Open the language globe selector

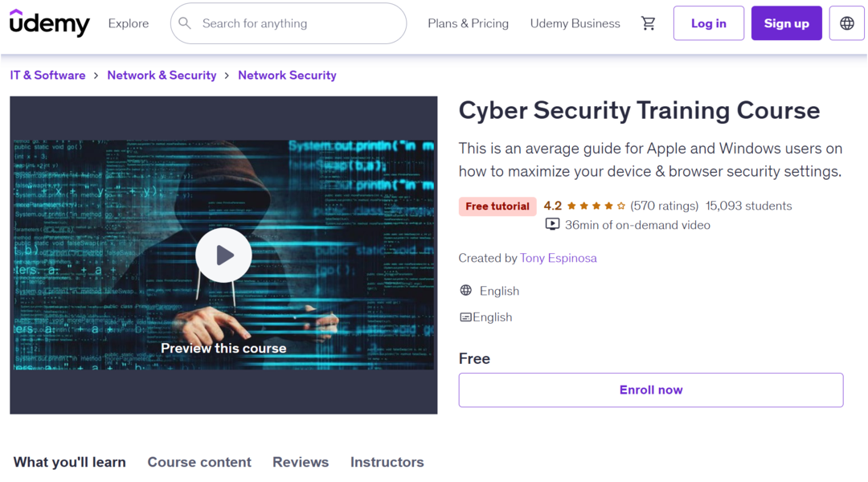[x=846, y=23]
